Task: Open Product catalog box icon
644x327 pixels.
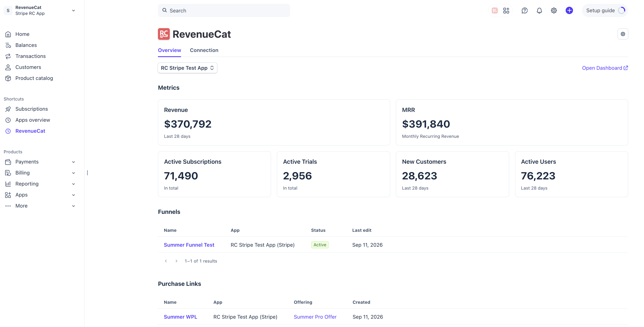Action: coord(8,78)
